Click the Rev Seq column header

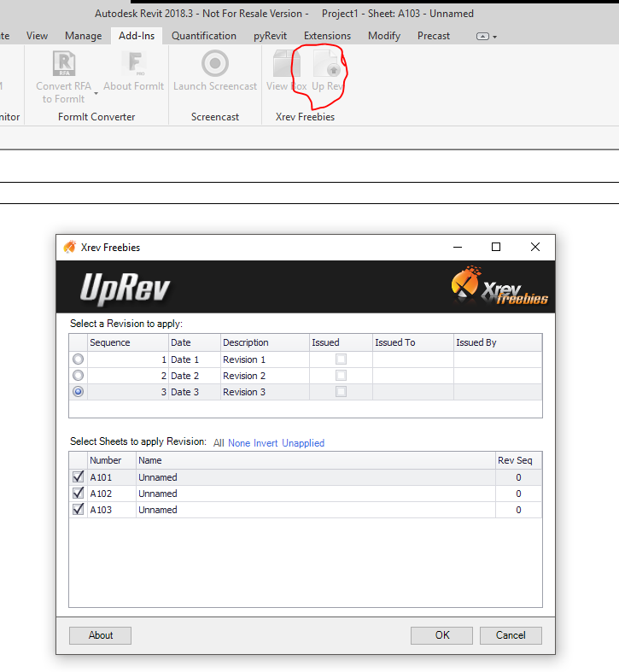(x=518, y=460)
